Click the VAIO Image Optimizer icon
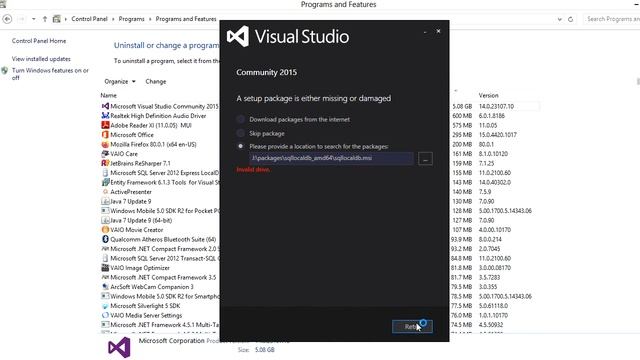640x360 pixels. pyautogui.click(x=105, y=268)
